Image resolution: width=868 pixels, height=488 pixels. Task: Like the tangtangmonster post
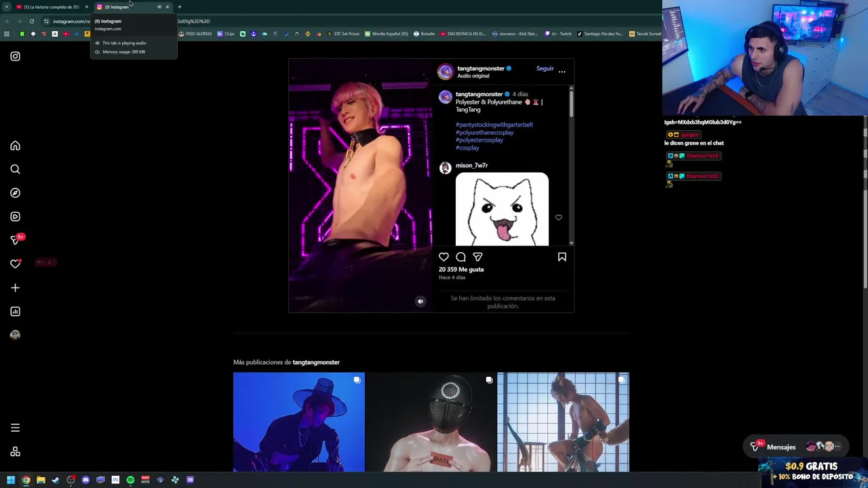coord(443,257)
